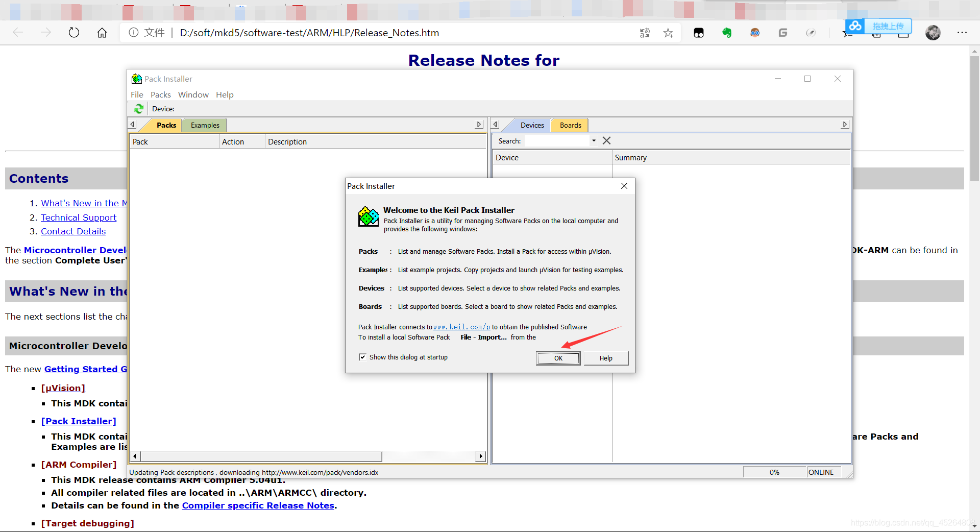This screenshot has width=980, height=532.
Task: Open the File menu in Pack Installer
Action: tap(137, 94)
